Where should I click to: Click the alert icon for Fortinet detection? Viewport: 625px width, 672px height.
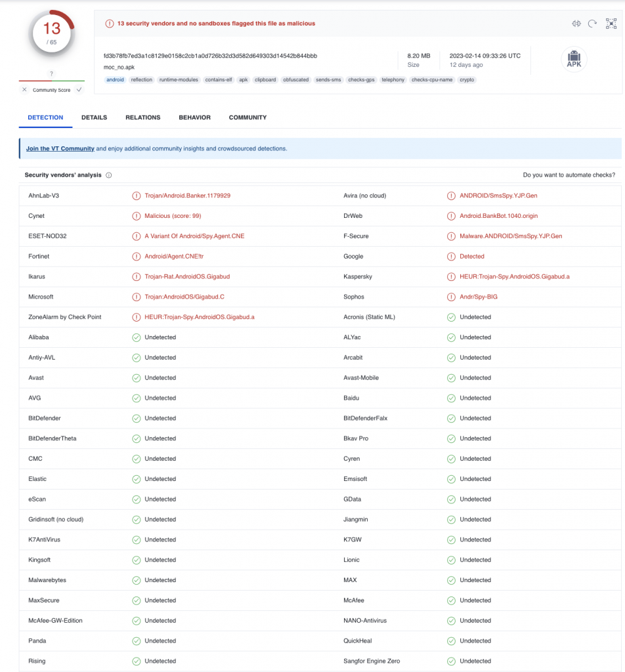click(137, 257)
